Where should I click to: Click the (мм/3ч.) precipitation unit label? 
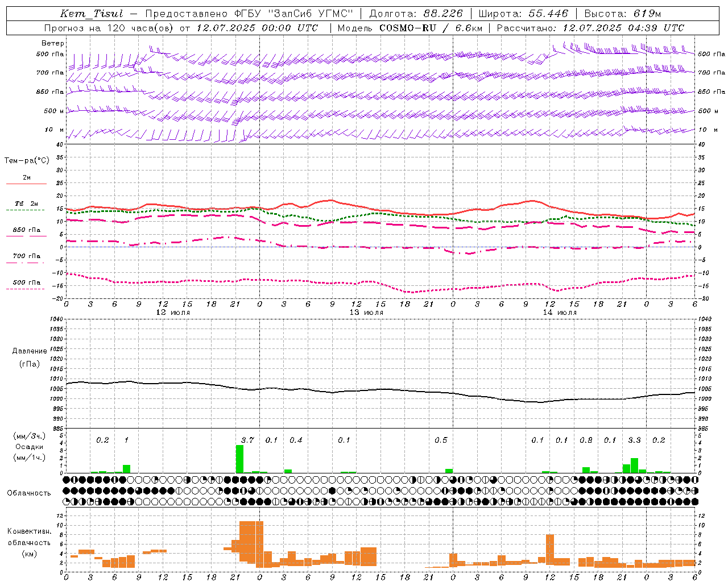click(30, 436)
